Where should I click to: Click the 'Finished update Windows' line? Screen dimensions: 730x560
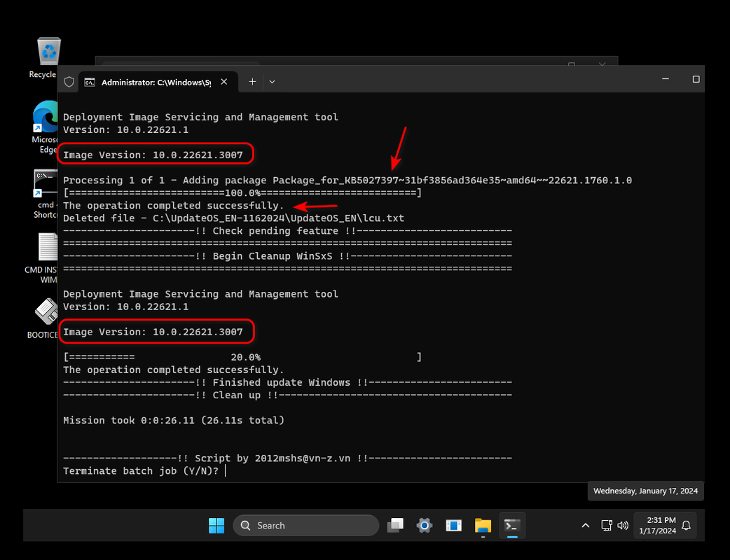tap(287, 382)
